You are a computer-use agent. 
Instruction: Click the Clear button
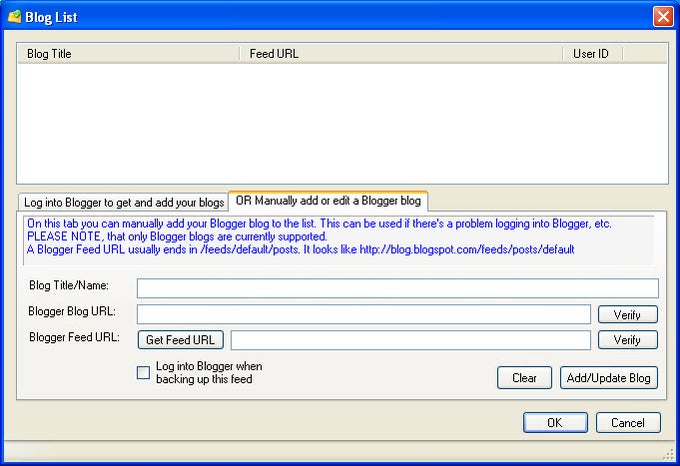click(x=524, y=378)
